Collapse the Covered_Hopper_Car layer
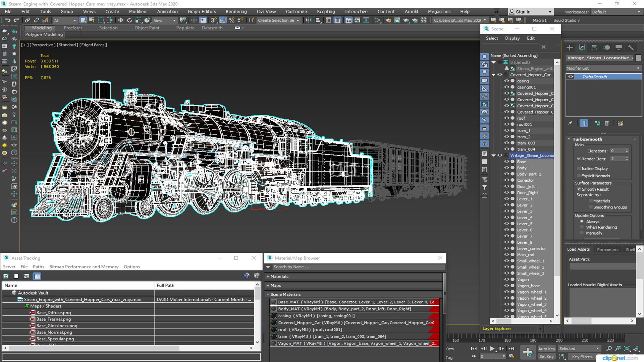 493,75
